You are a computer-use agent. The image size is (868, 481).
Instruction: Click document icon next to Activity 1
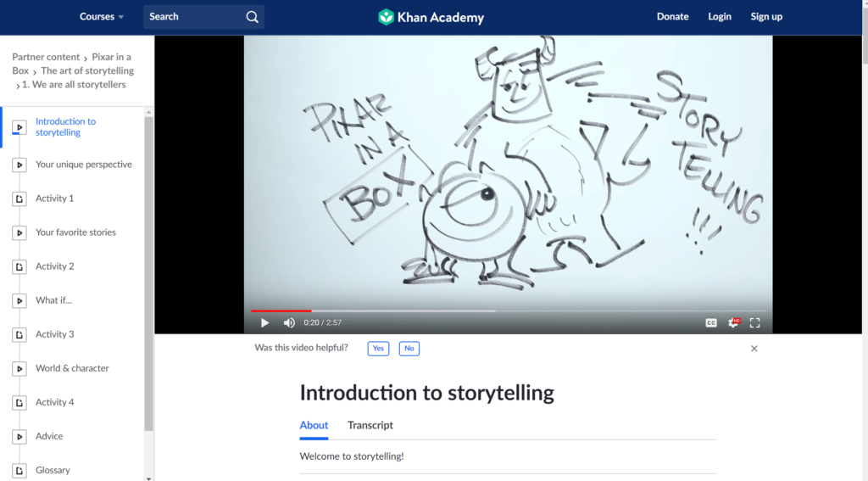[19, 199]
